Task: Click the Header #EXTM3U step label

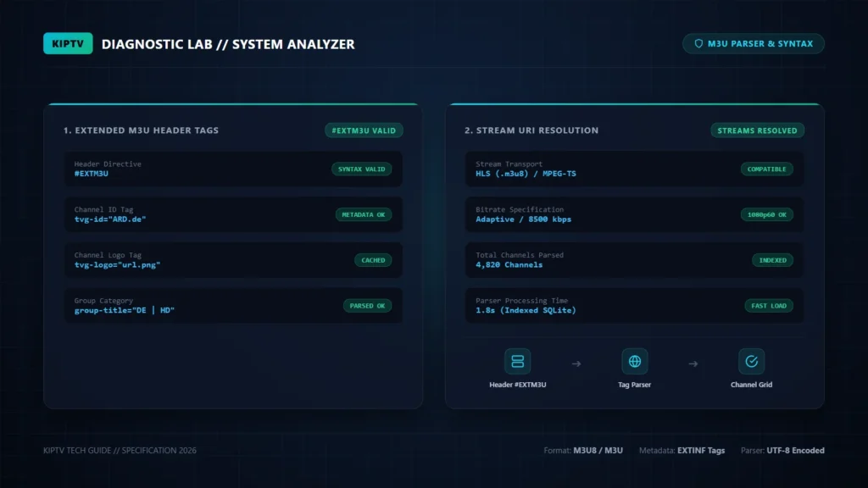Action: [x=518, y=385]
